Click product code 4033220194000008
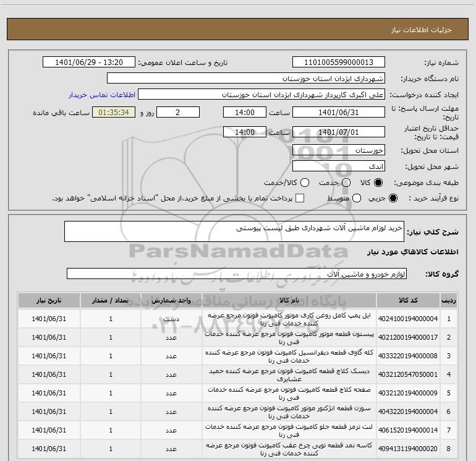Viewport: 476px width, 461px height. coord(408,356)
